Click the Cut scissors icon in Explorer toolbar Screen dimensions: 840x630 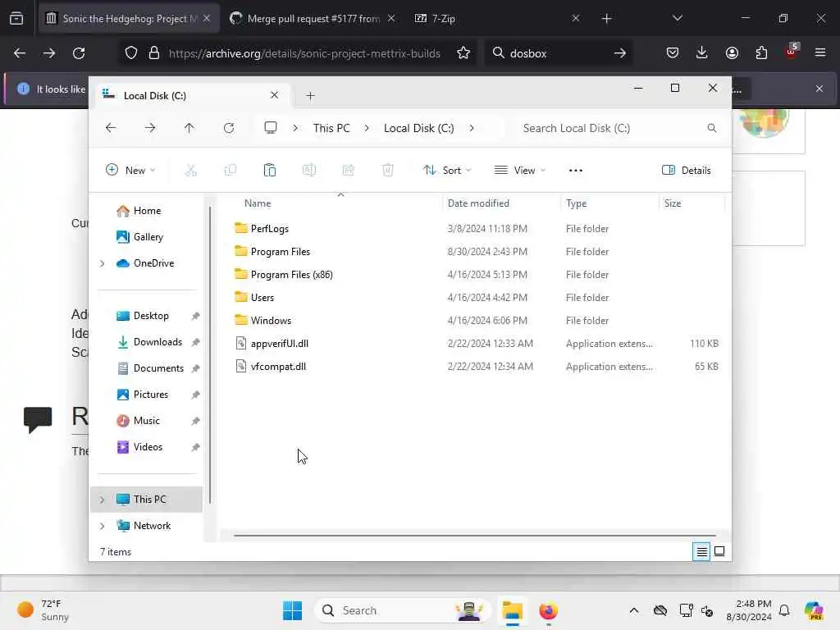[x=190, y=171]
